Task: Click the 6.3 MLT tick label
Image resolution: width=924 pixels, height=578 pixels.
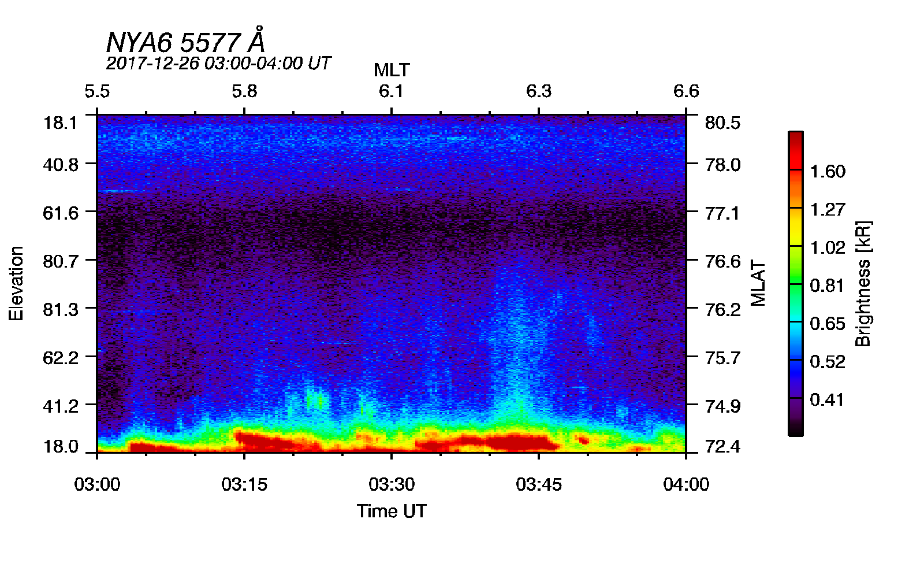Action: coord(539,91)
